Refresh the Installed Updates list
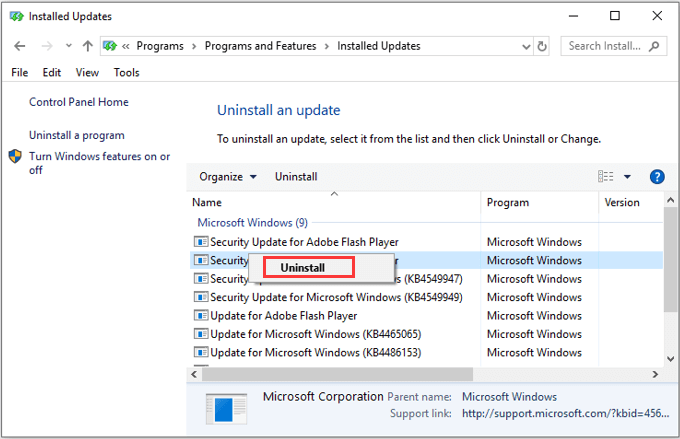 pos(542,46)
